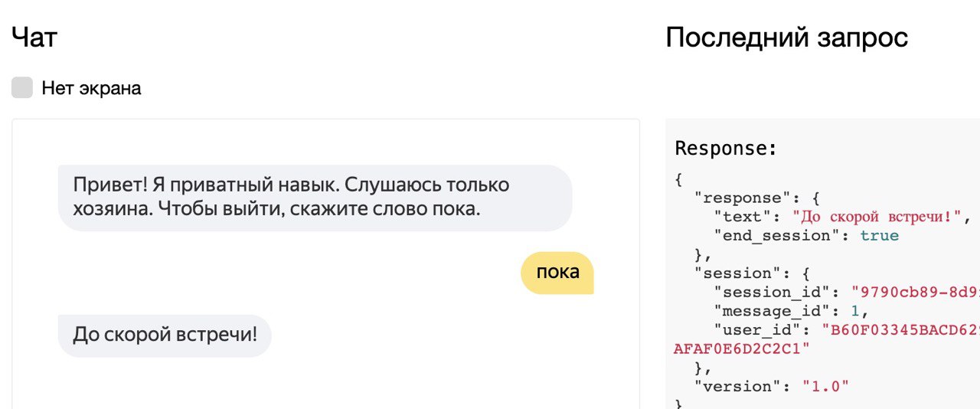This screenshot has width=980, height=409.
Task: Toggle the "Нет экрана" checkbox
Action: [x=22, y=88]
